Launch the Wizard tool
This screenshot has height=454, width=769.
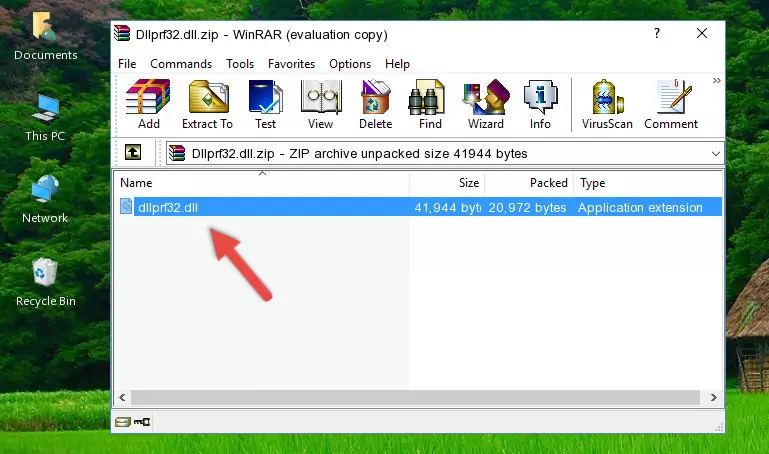pyautogui.click(x=486, y=104)
